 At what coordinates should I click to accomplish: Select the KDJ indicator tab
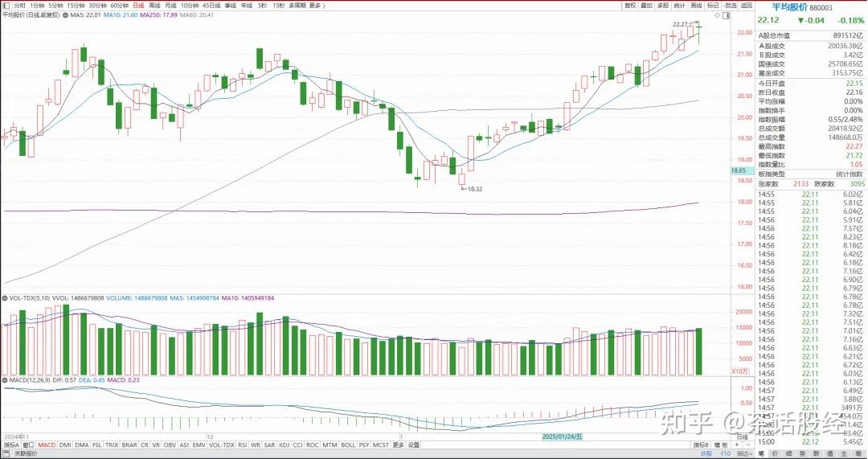(283, 445)
